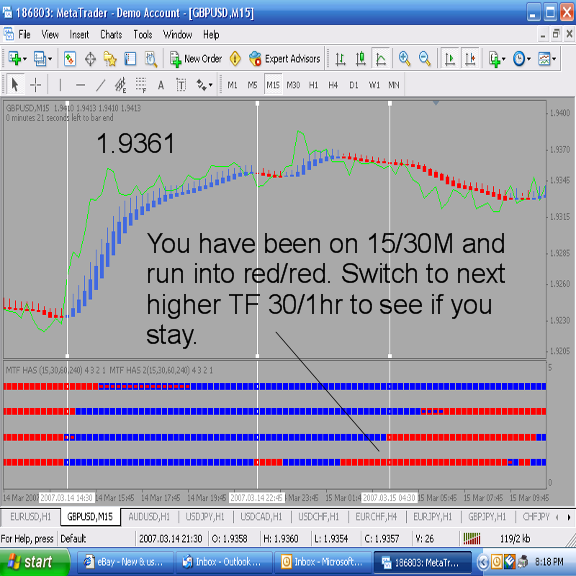Open the Tools menu
576x576 pixels.
point(143,35)
